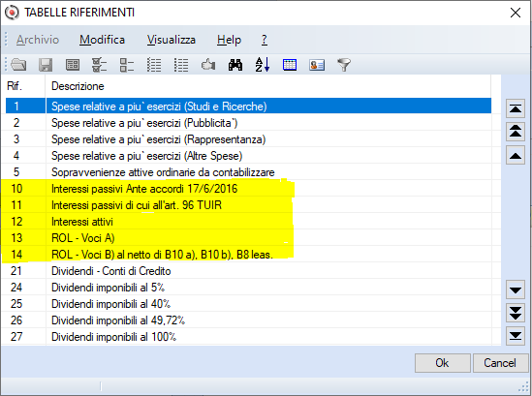Click the dashed list view icon

[x=154, y=65]
